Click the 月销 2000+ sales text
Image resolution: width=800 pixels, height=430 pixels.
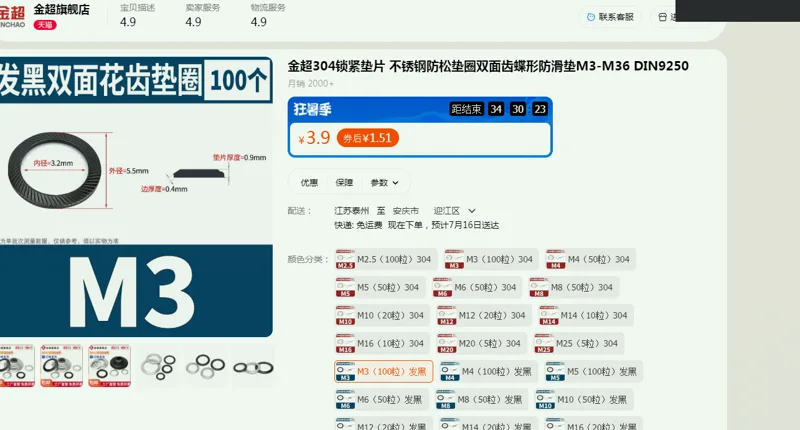click(x=311, y=84)
